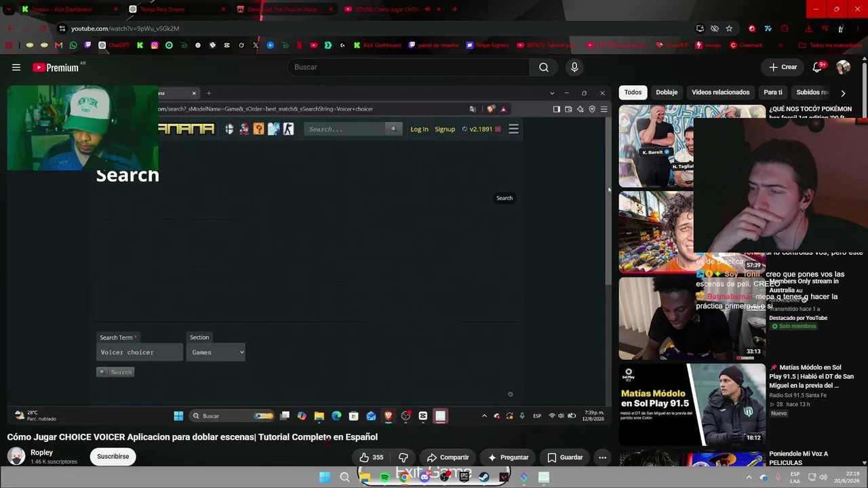Viewport: 868px width, 488px height.
Task: Expand the Section Games dropdown
Action: point(216,352)
